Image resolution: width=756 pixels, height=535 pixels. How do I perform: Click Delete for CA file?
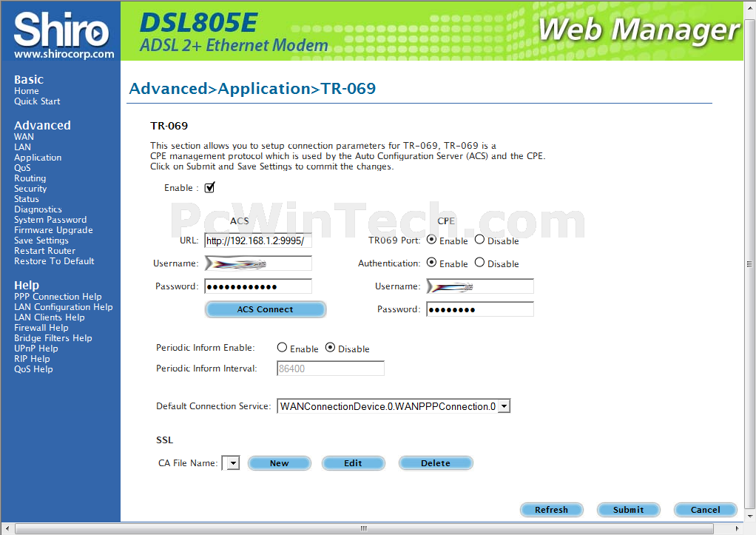coord(436,463)
